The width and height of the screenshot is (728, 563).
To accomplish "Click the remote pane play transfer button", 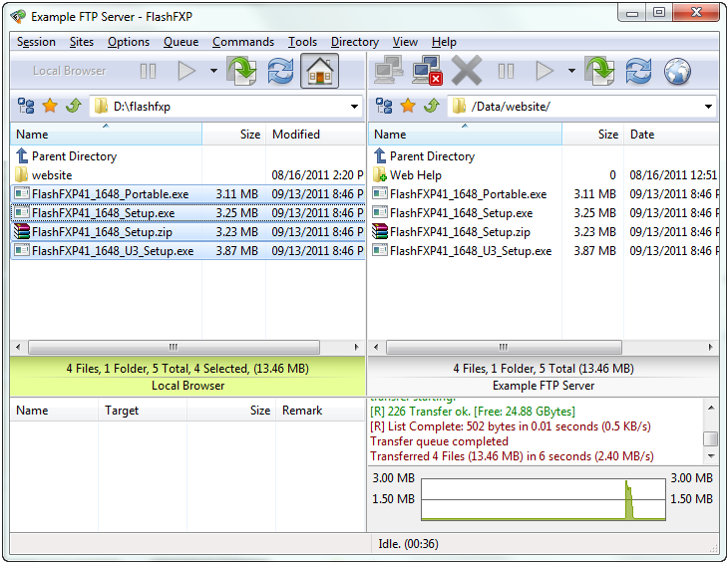I will click(545, 72).
